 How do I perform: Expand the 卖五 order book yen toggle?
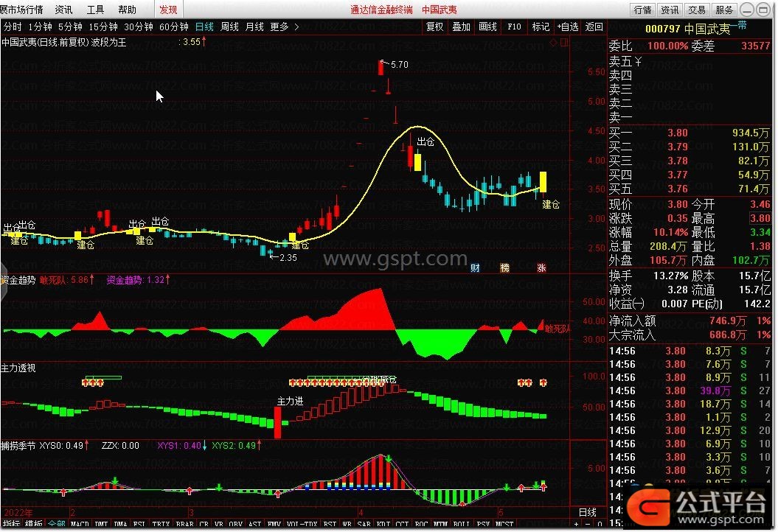coord(637,61)
